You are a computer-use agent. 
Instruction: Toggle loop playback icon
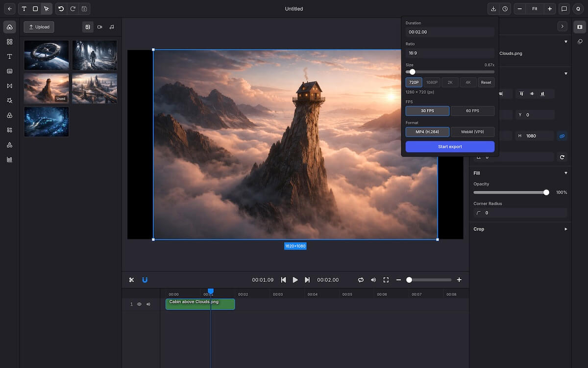361,280
